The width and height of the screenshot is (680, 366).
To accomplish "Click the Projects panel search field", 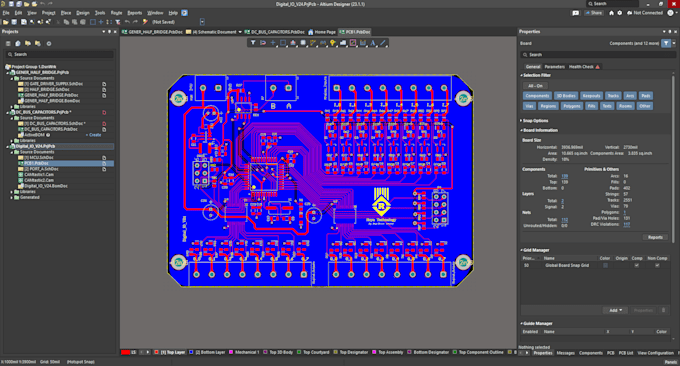I will (60, 54).
